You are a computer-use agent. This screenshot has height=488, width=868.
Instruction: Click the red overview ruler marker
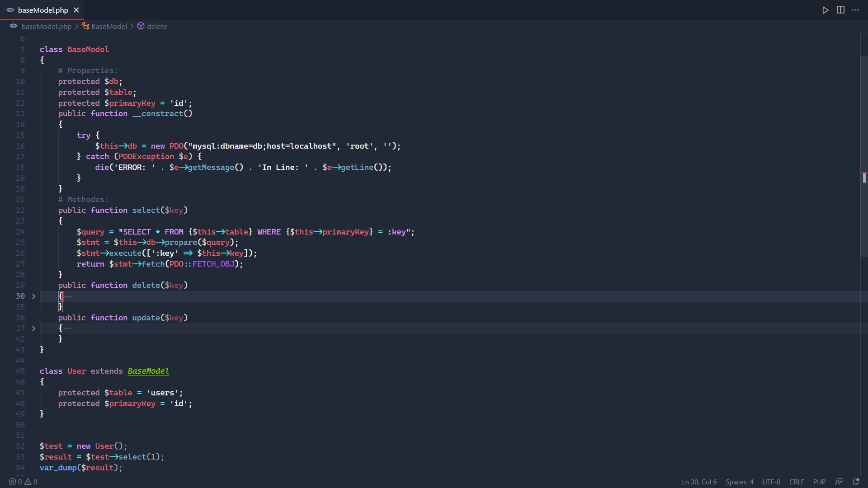click(864, 173)
